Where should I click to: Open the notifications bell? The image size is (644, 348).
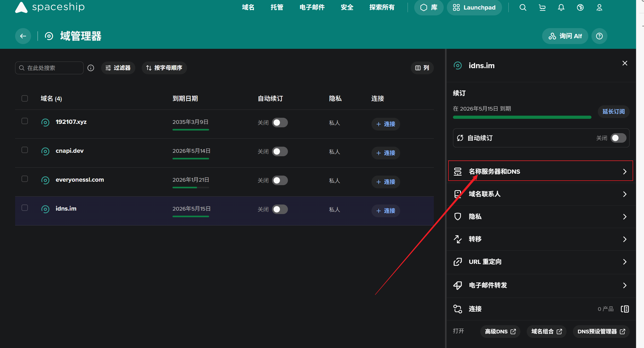click(x=561, y=7)
